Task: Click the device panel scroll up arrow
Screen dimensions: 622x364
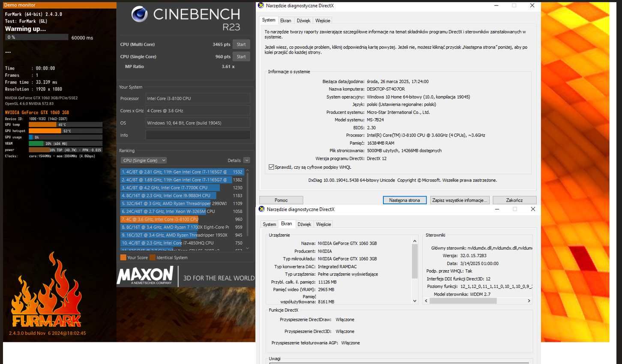Action: pyautogui.click(x=415, y=241)
